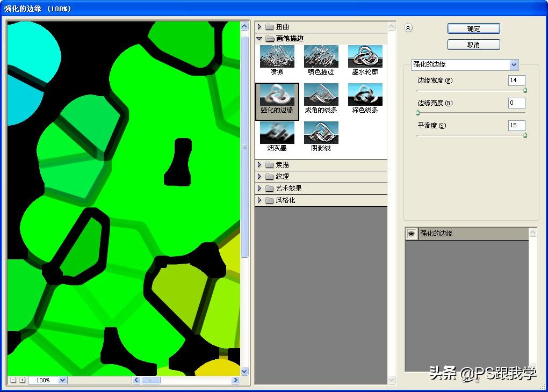
Task: Click the 确定 (OK) button
Action: pyautogui.click(x=473, y=28)
